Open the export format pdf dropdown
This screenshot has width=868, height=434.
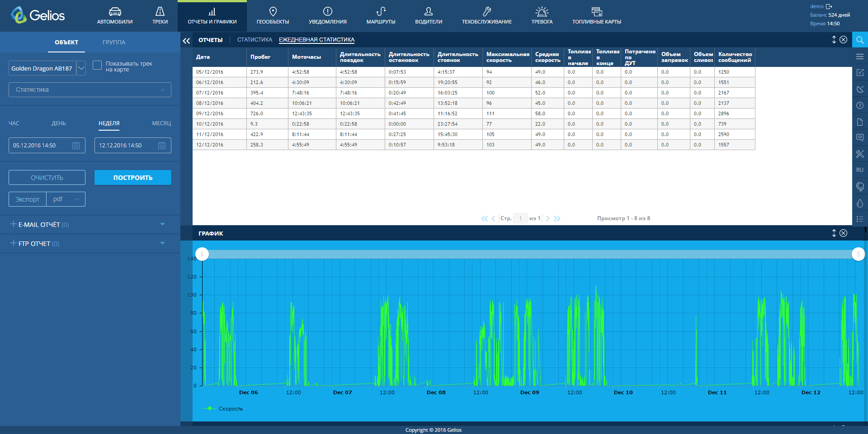pyautogui.click(x=66, y=199)
